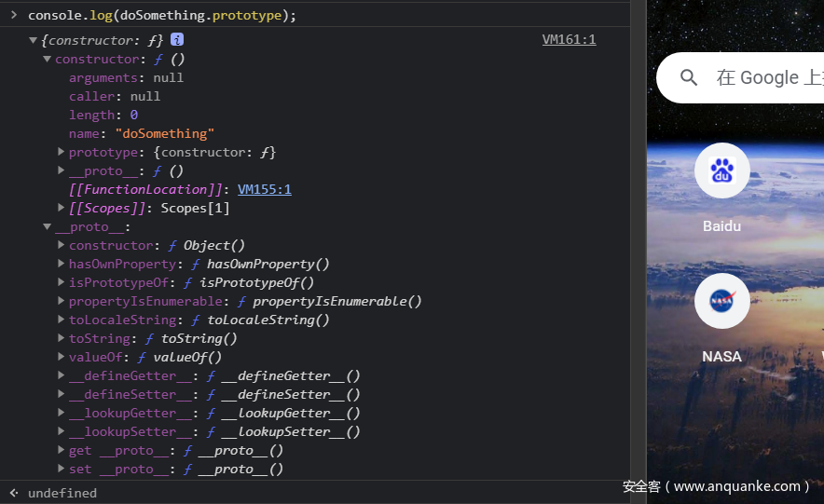Click the blue info badge beside {constructor: ƒ}

pos(177,39)
